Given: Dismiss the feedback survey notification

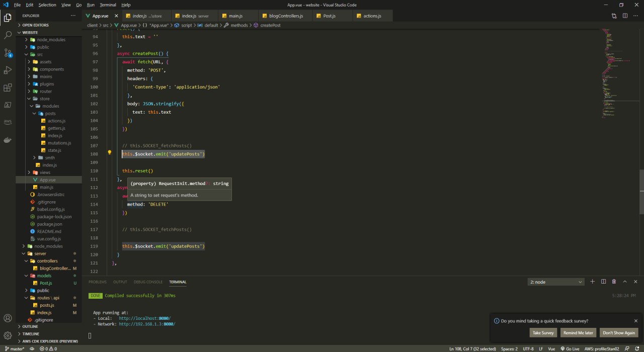Looking at the screenshot, I should coord(635,321).
